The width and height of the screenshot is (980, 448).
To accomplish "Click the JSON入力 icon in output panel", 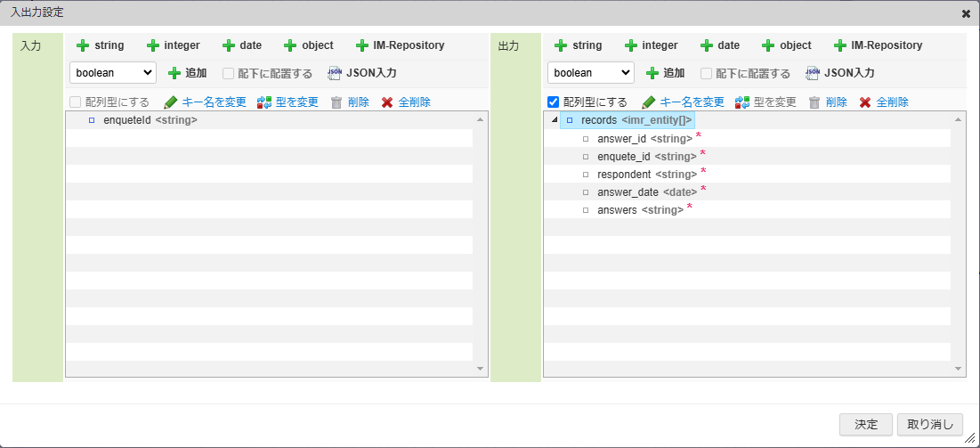I will pyautogui.click(x=813, y=73).
